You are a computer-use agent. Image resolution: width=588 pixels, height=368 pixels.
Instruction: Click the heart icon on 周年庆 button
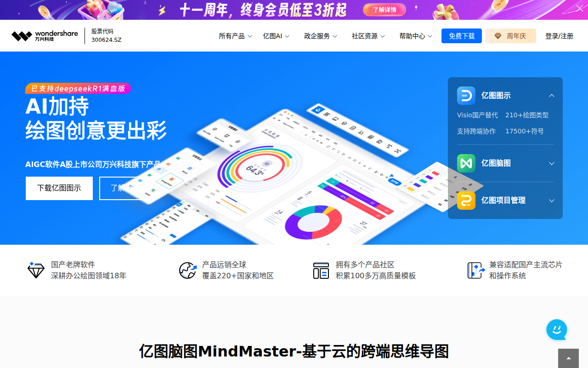pos(498,36)
